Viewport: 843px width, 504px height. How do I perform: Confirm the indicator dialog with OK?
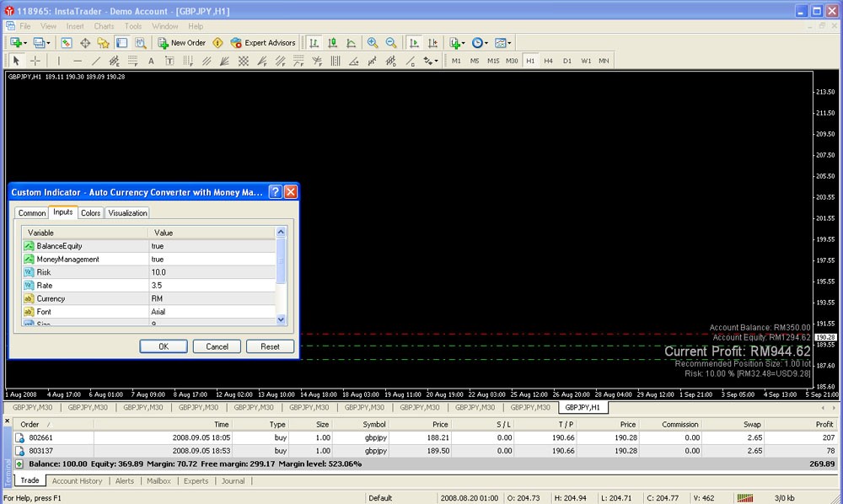coord(164,346)
